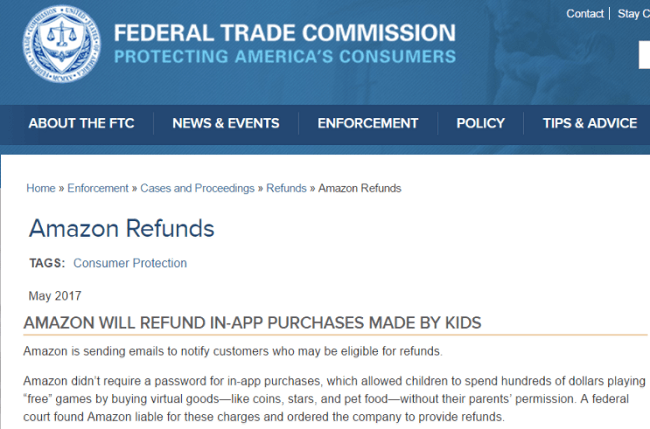Open the News & Events menu

pos(226,123)
